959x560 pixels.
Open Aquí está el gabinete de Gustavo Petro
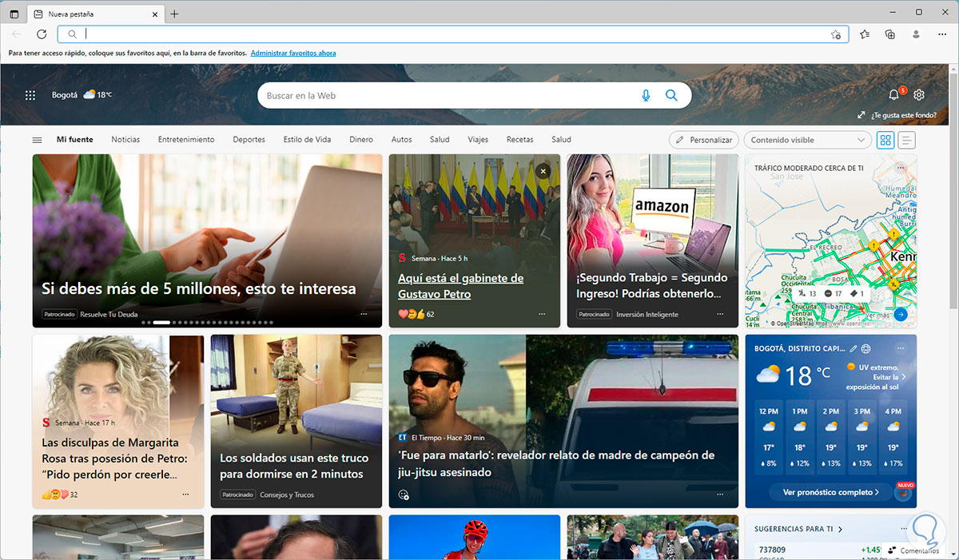point(461,286)
